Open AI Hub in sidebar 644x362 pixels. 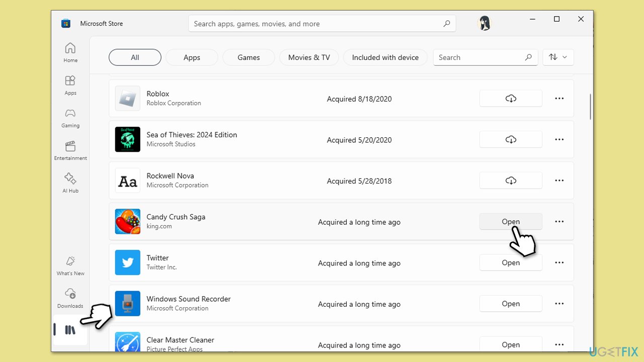(70, 184)
